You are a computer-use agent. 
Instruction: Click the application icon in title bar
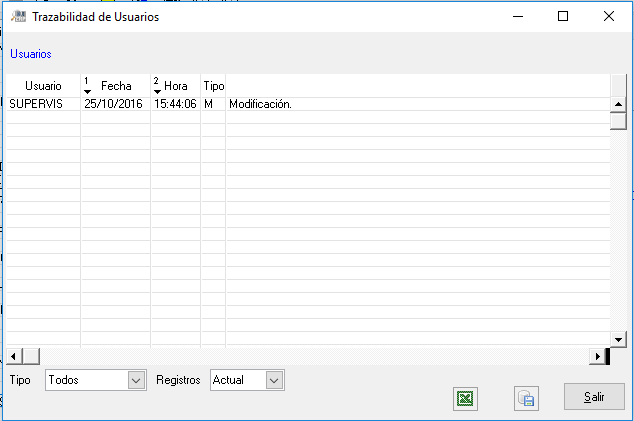pos(17,17)
